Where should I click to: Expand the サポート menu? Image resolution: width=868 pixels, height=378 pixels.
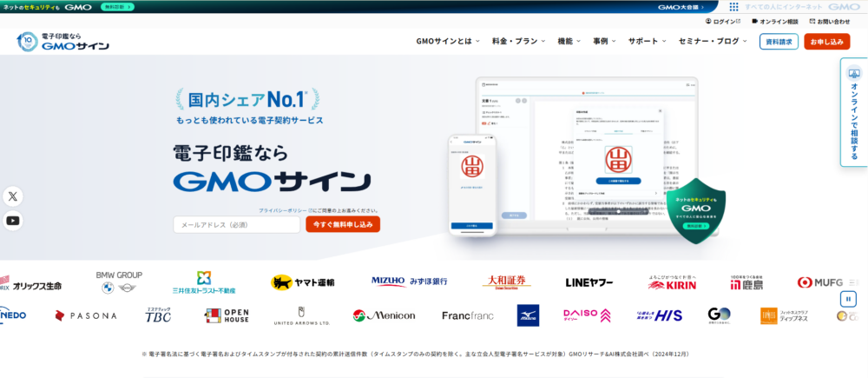[648, 41]
